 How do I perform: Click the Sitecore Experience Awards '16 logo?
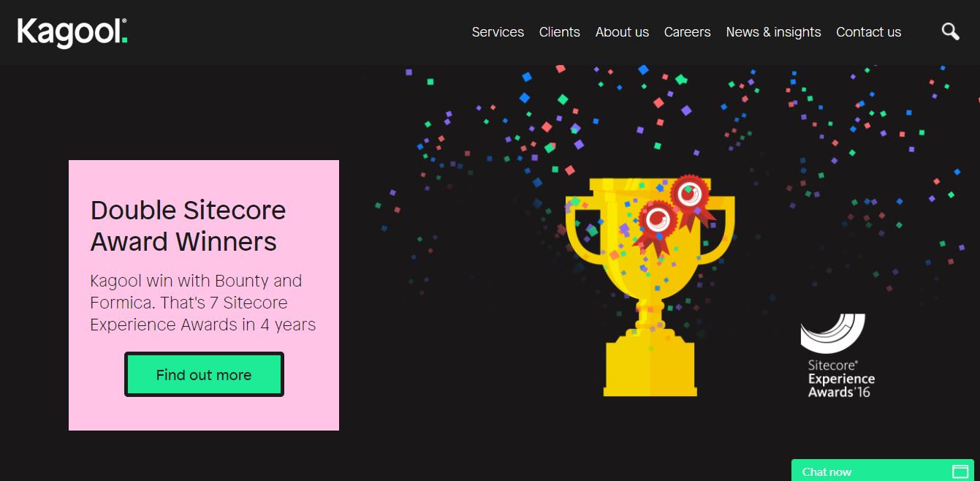click(837, 356)
